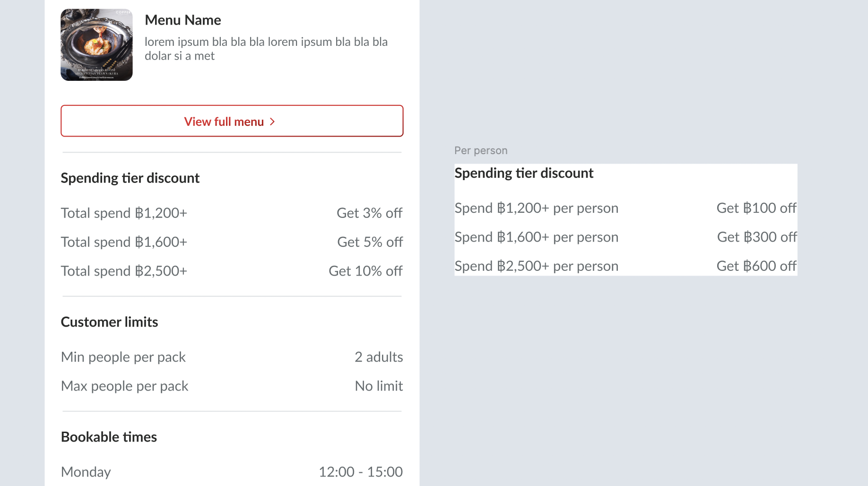
Task: Click the Get ฿600 off value
Action: (756, 266)
